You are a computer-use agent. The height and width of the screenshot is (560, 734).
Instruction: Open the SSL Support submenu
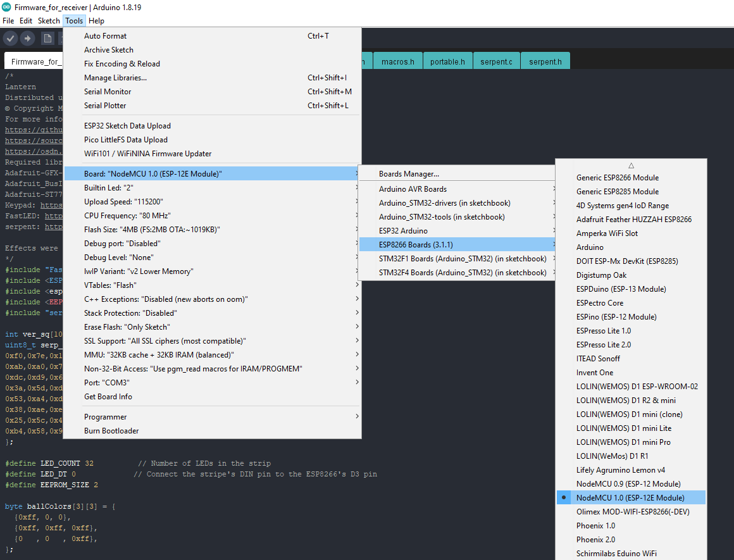213,341
